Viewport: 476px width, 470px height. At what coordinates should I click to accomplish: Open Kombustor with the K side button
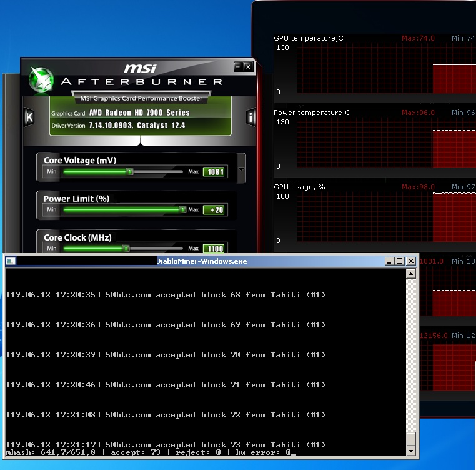click(29, 117)
